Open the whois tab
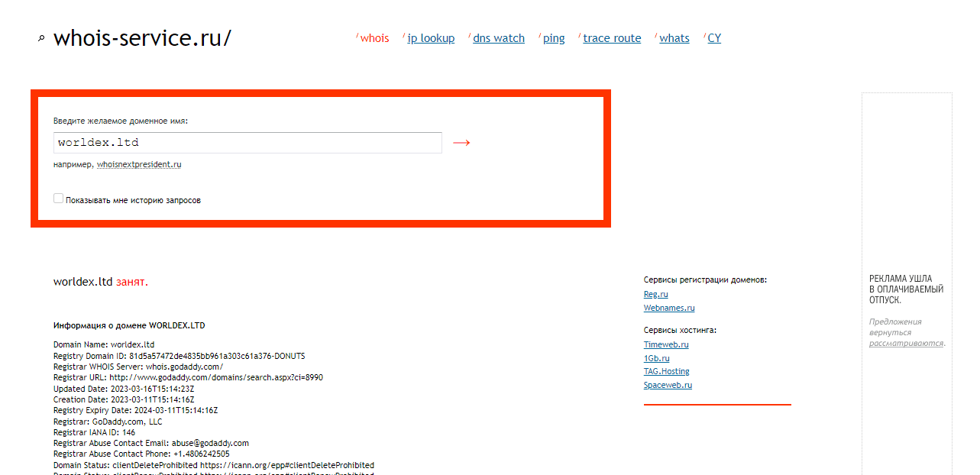Image resolution: width=980 pixels, height=475 pixels. point(374,38)
